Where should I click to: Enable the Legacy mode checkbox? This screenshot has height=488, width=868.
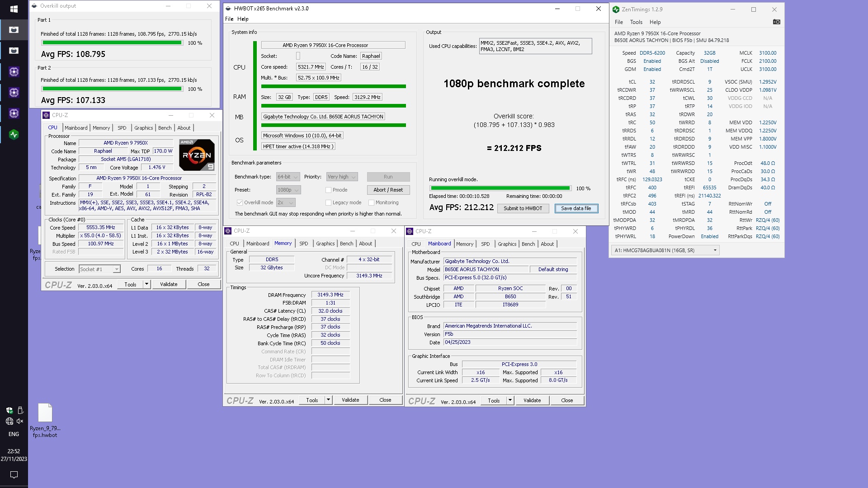(328, 202)
